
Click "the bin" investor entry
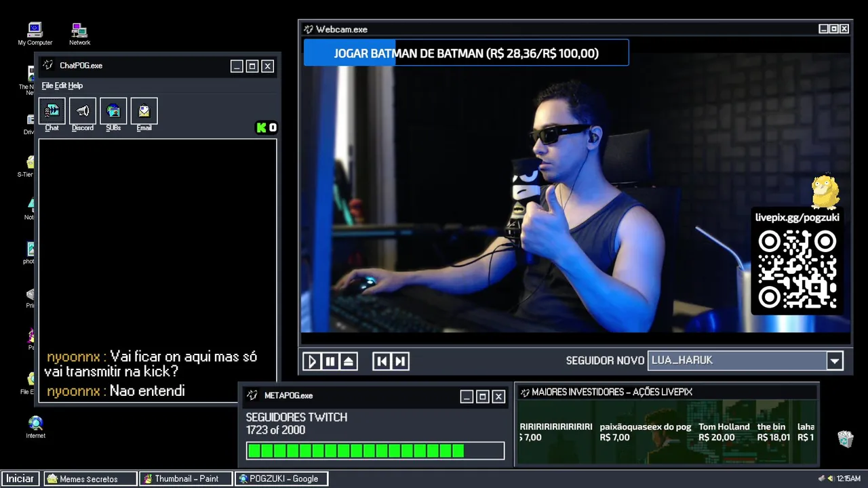pos(773,432)
